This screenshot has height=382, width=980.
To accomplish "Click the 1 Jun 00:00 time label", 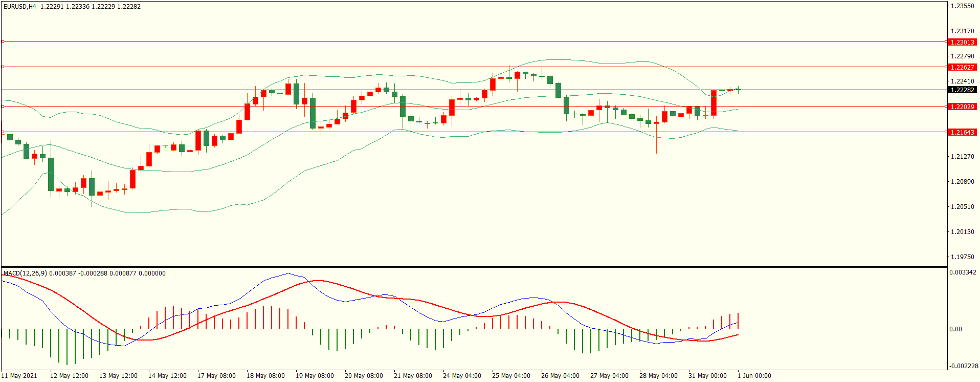I will (x=754, y=376).
